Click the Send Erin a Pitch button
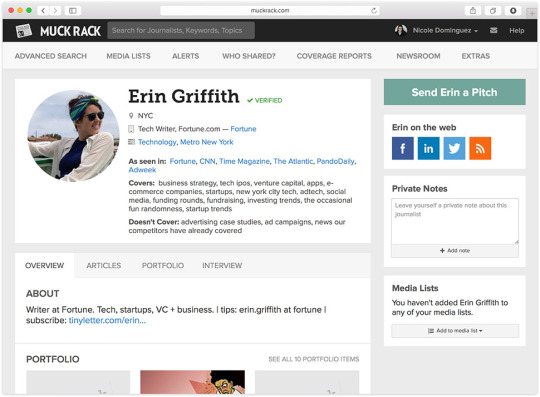Viewport: 540px width, 397px height. (x=455, y=92)
